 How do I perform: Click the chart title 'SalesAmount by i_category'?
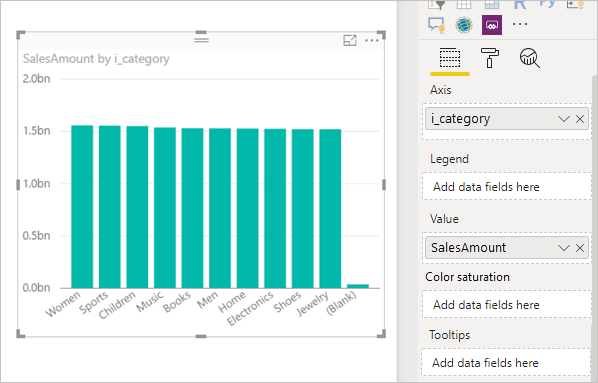pos(96,59)
